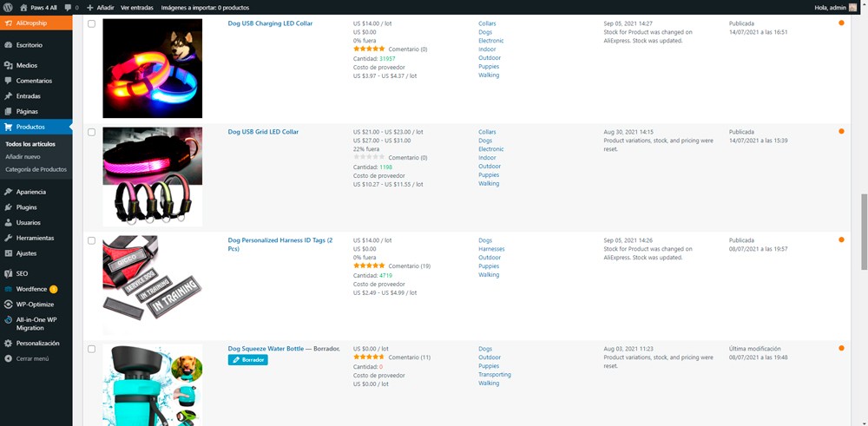Click quantity value 1198

pyautogui.click(x=386, y=167)
